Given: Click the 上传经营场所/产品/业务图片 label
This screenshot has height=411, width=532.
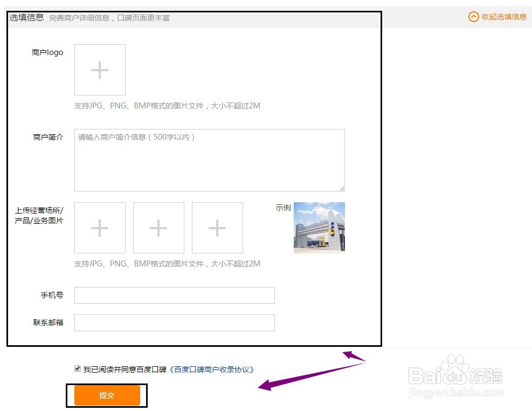Looking at the screenshot, I should (39, 216).
